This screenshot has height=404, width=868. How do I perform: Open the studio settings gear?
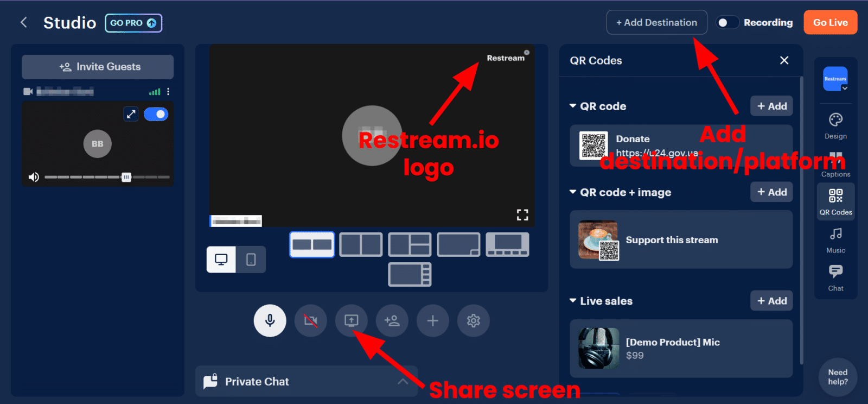pos(474,320)
